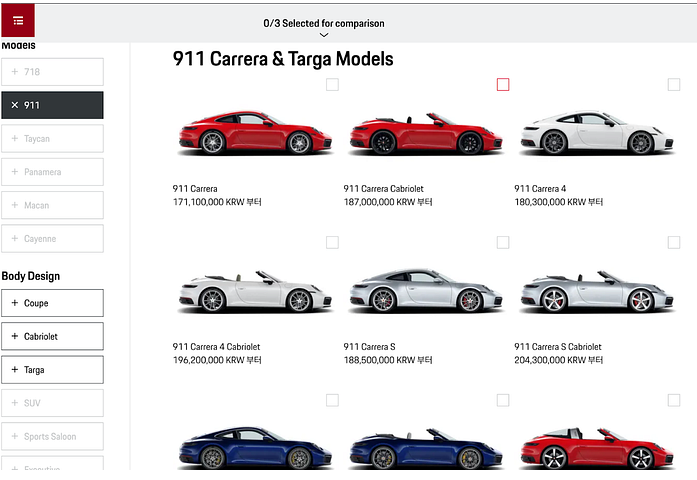697x480 pixels.
Task: Remove the 911 model filter
Action: 52,105
